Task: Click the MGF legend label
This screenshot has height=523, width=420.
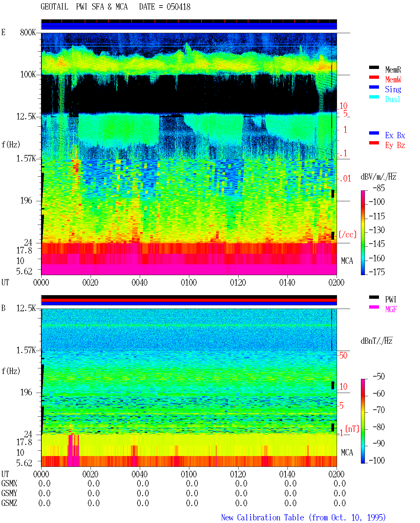Action: [391, 309]
